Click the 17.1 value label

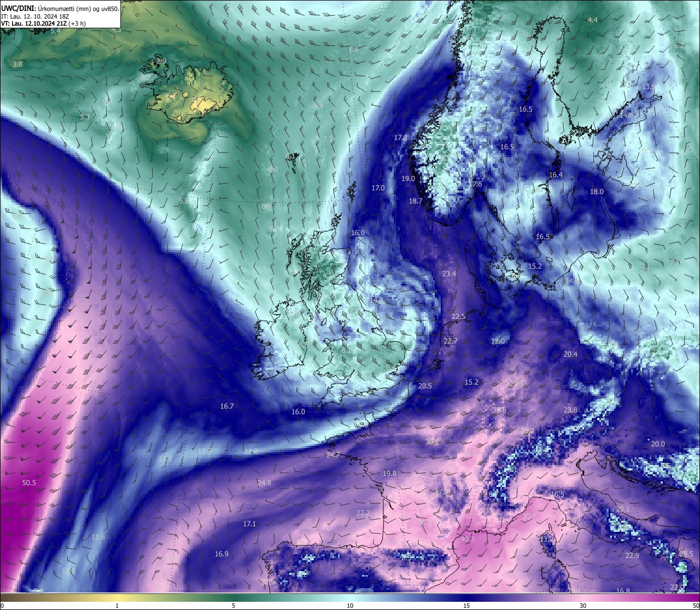pos(249,524)
